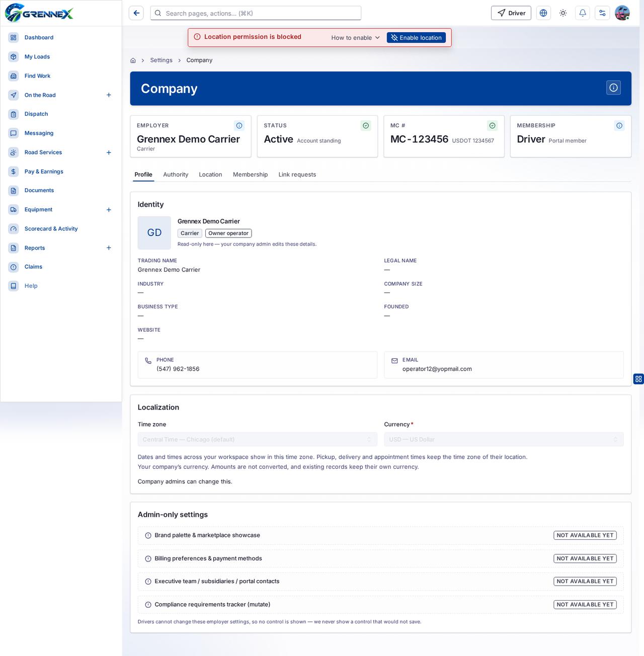
Task: Click the Claims sidebar icon
Action: point(14,267)
